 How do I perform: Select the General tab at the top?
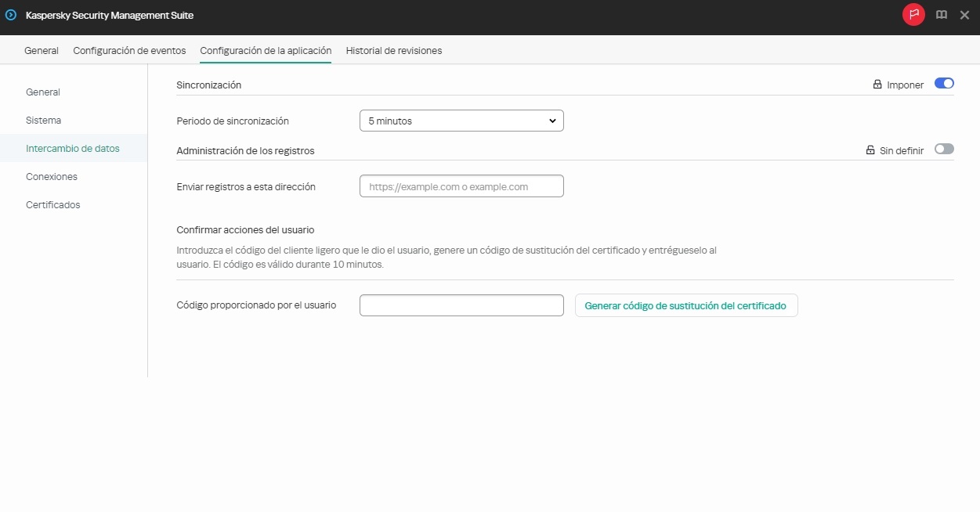(x=41, y=50)
